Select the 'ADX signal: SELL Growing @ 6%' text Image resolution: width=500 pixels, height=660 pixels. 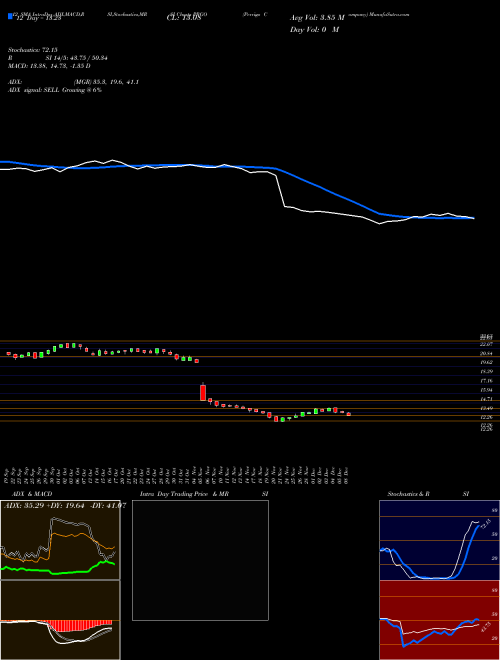(55, 90)
